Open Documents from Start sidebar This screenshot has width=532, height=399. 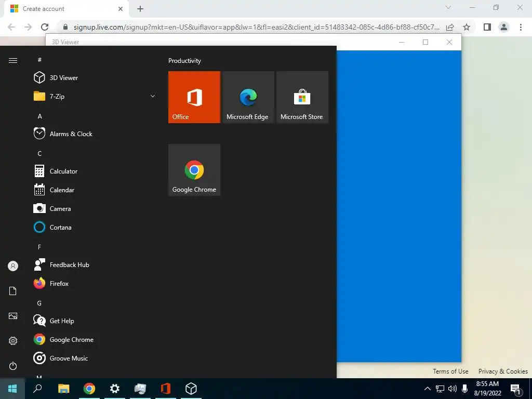(13, 291)
